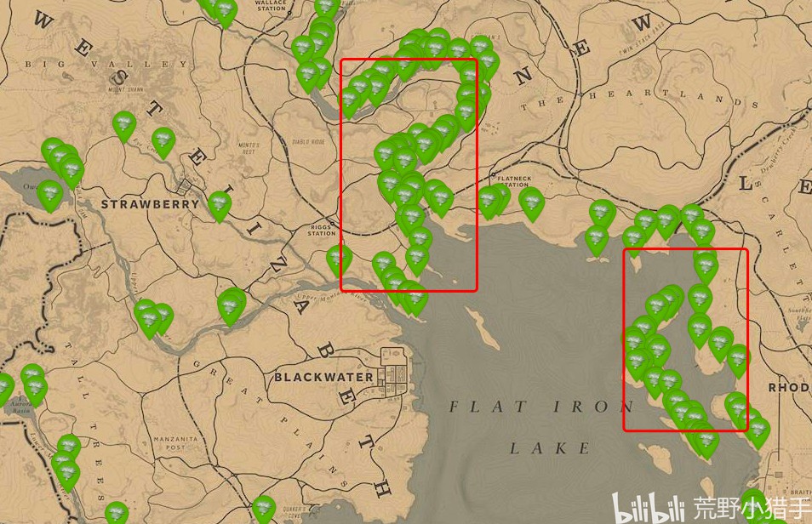Image resolution: width=812 pixels, height=524 pixels.
Task: Click the bilibili watermark logo
Action: [x=649, y=508]
